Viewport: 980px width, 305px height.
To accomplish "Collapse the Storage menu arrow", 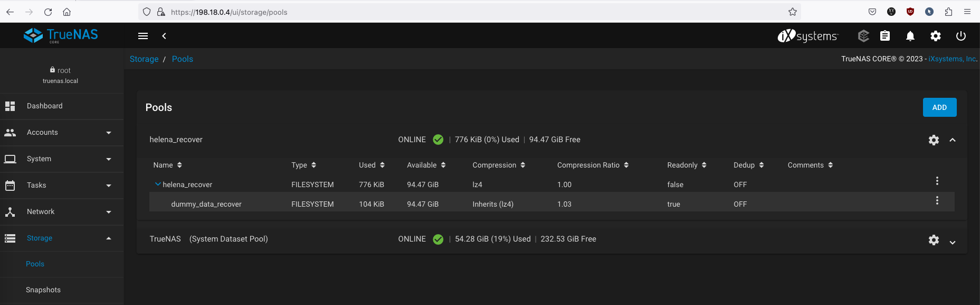I will click(109, 238).
